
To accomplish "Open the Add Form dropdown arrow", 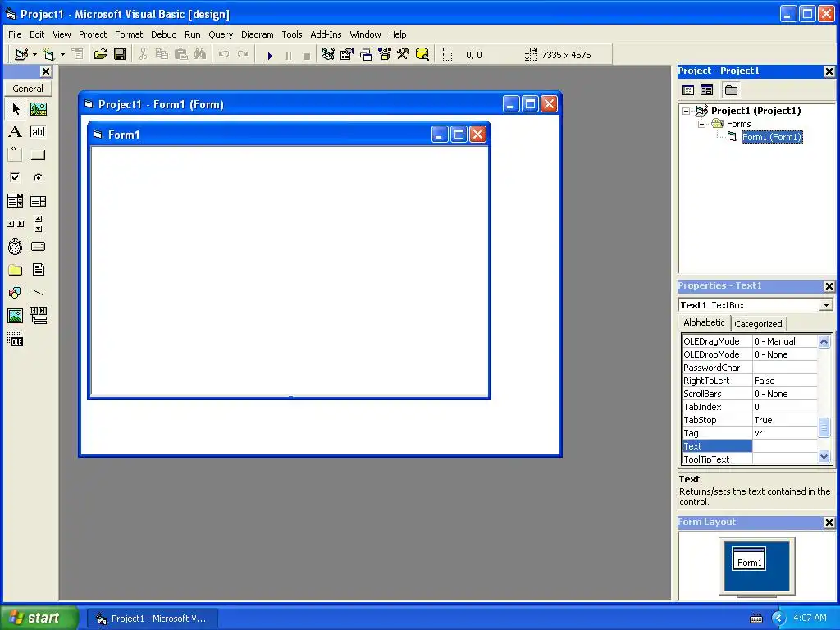I will (x=62, y=54).
